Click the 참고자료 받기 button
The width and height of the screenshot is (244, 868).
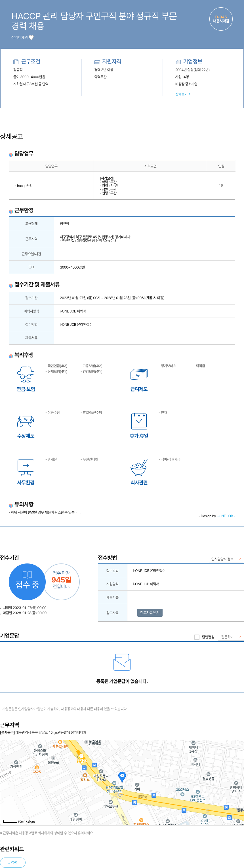(x=150, y=612)
